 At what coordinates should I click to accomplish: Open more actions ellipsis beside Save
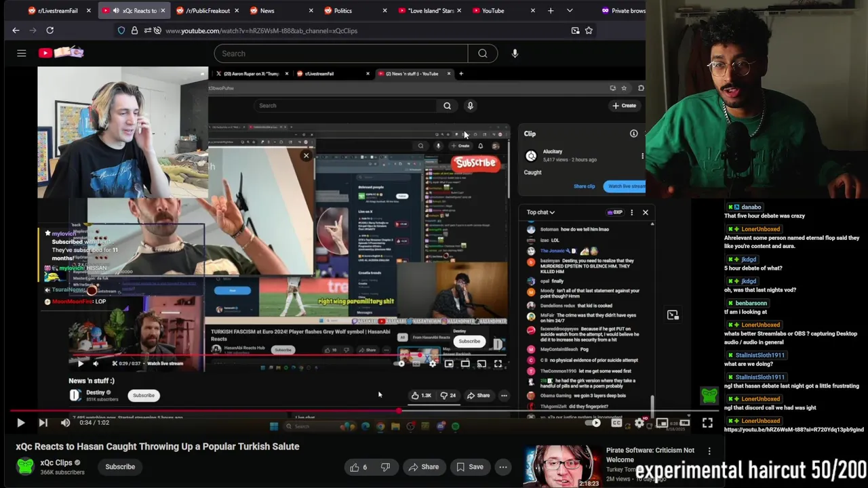(503, 467)
